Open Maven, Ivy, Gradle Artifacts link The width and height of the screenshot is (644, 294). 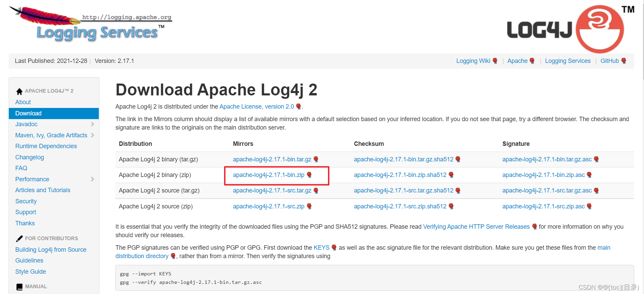point(51,135)
